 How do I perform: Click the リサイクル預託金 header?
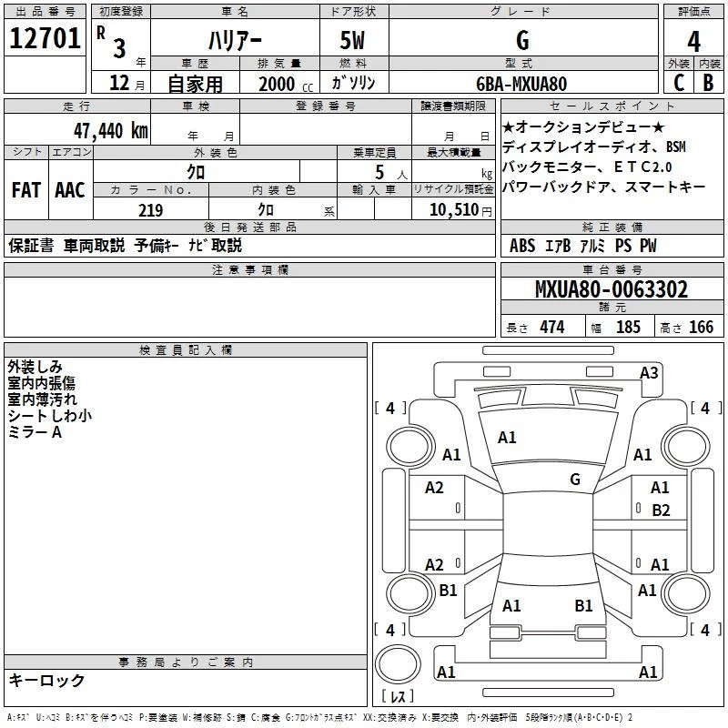tap(453, 189)
